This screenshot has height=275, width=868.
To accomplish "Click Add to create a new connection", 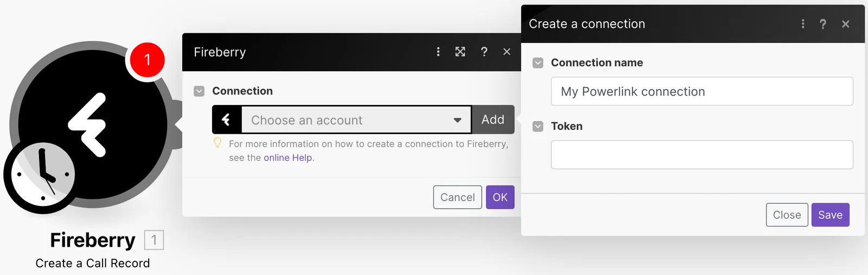I will click(493, 120).
